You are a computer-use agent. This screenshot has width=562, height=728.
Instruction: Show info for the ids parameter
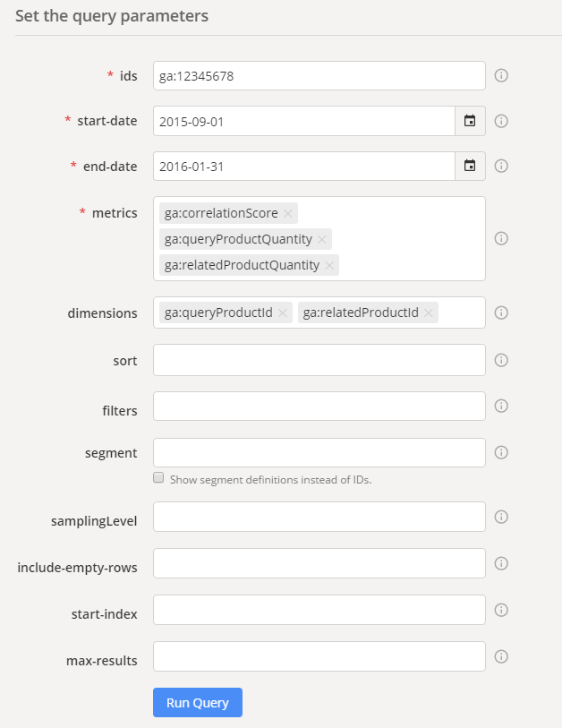pyautogui.click(x=501, y=76)
